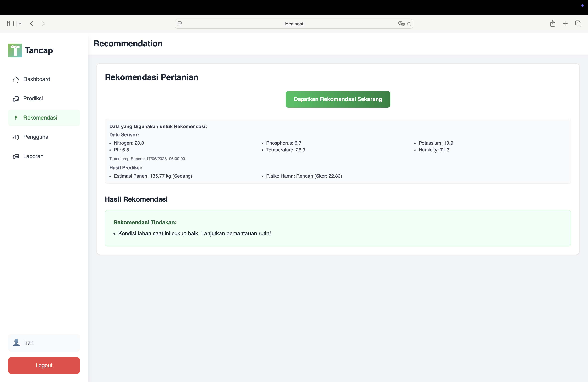Go back in browser history
Screen dimensions: 588x382
(32, 23)
